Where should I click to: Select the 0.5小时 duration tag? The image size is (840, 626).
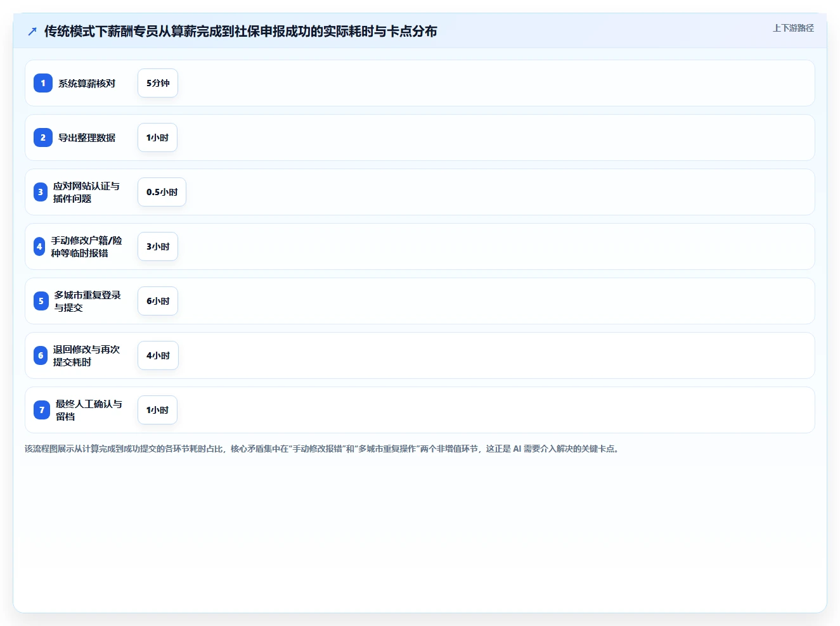162,192
